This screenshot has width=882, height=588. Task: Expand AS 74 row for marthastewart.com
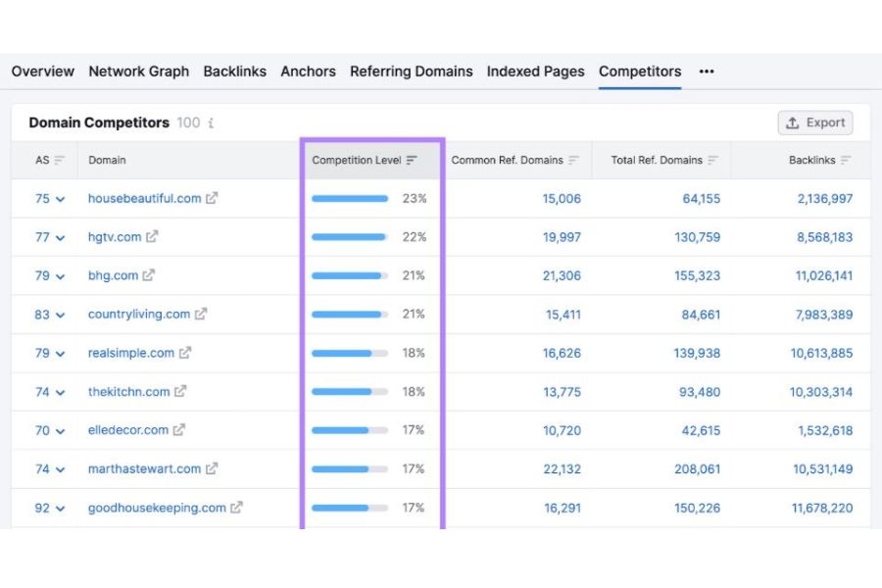tap(60, 469)
